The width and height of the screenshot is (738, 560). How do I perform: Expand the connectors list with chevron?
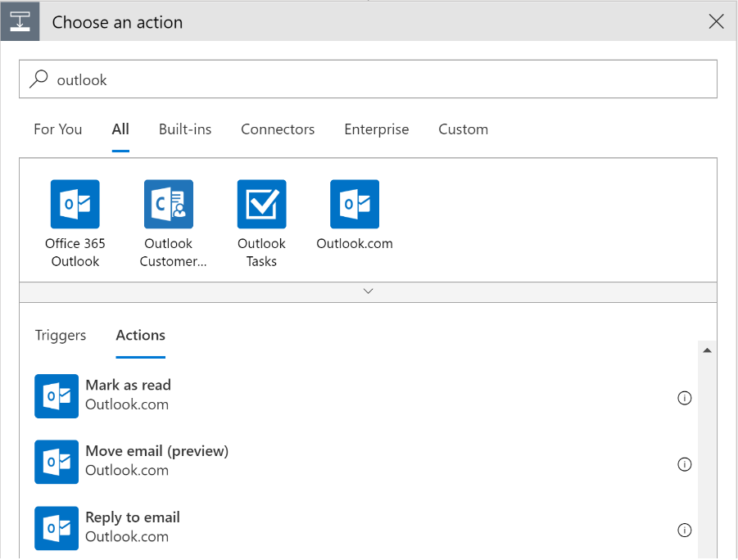pos(368,291)
